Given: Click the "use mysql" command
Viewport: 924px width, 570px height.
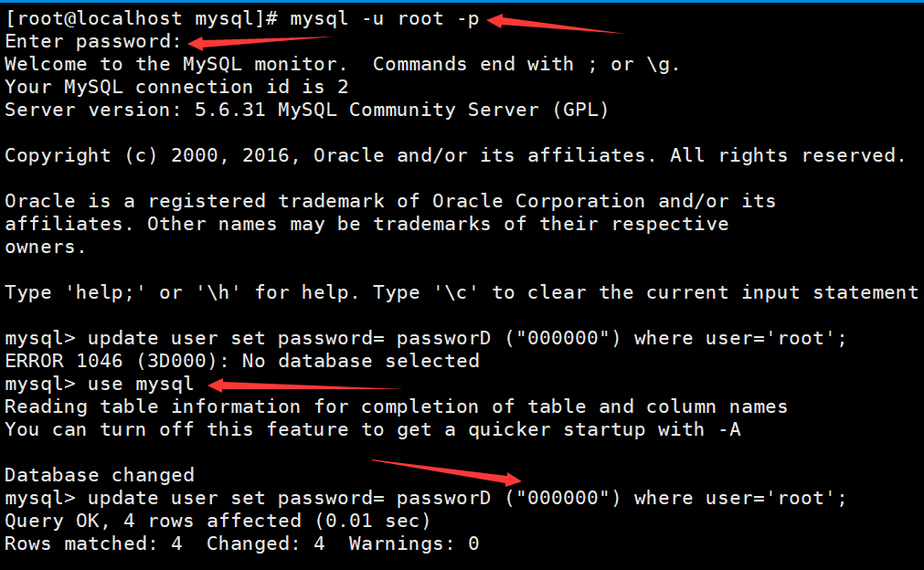Looking at the screenshot, I should tap(141, 384).
